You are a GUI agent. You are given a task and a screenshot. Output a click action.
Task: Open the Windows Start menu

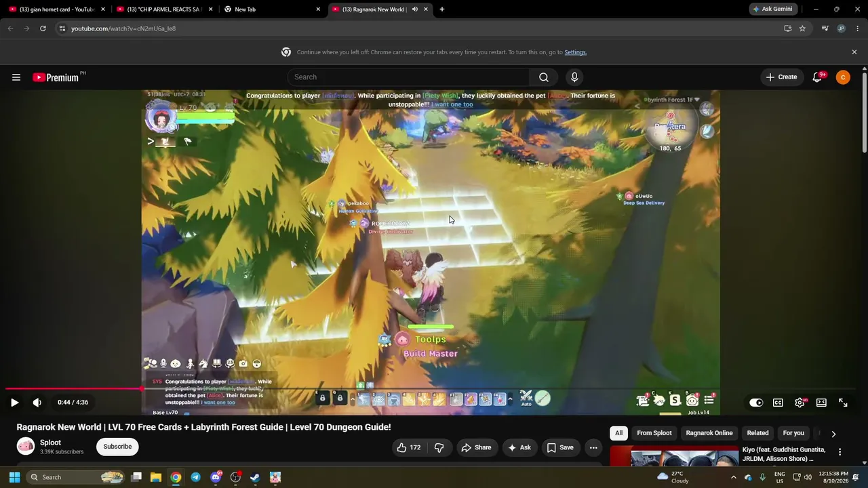(14, 477)
